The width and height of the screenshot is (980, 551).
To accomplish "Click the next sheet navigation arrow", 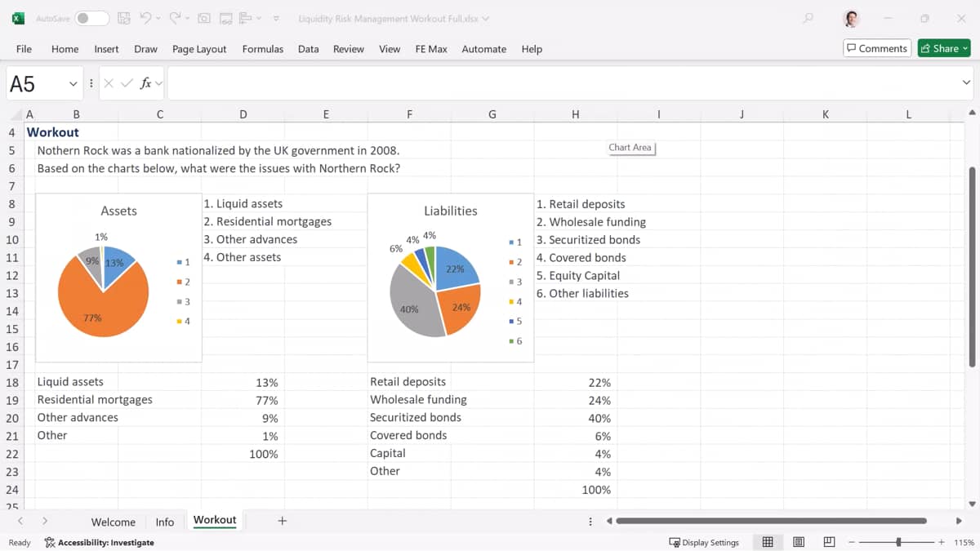I will (x=45, y=521).
